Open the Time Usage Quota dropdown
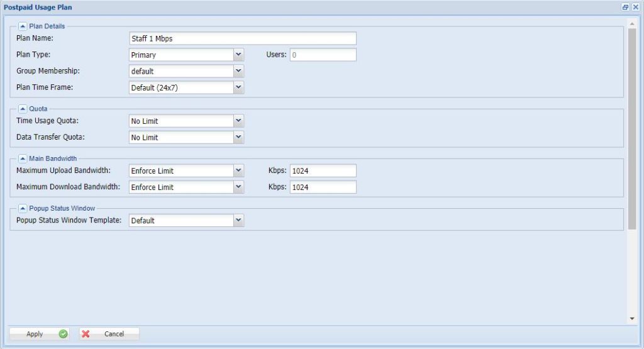The width and height of the screenshot is (644, 349). [238, 121]
